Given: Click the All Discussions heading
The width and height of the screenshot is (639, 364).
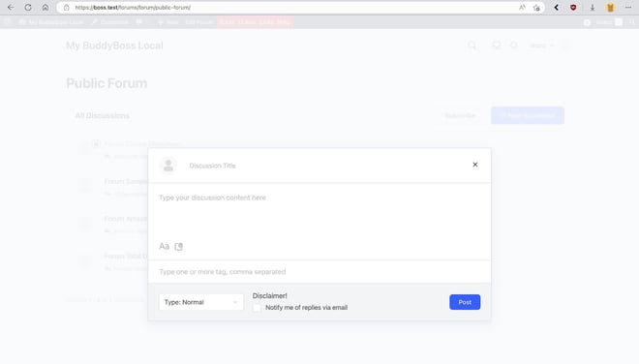Looking at the screenshot, I should (102, 116).
